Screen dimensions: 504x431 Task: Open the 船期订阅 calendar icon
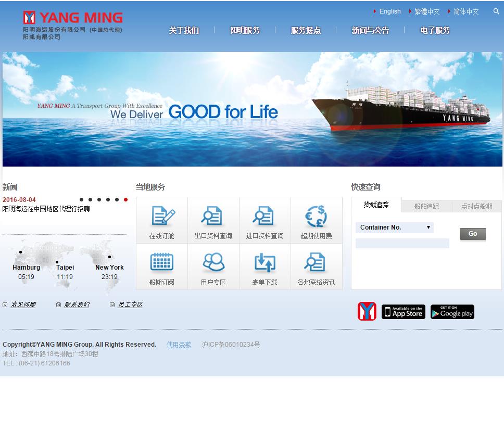162,262
